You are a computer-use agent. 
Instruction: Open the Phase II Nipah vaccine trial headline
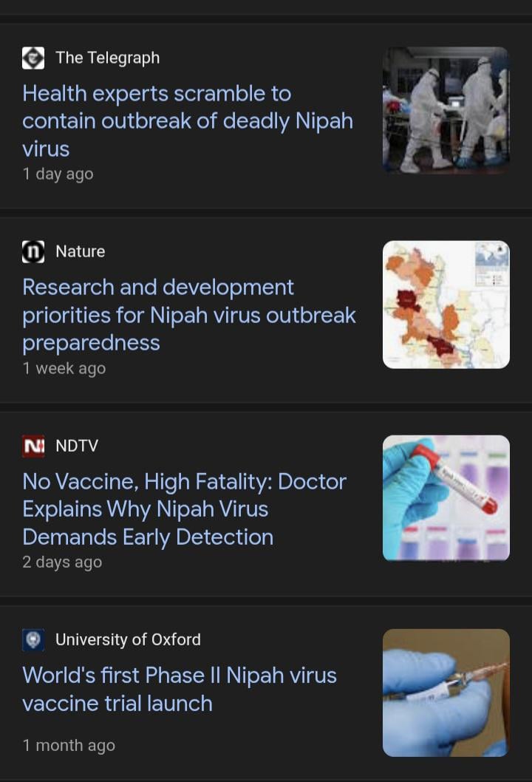pos(180,689)
